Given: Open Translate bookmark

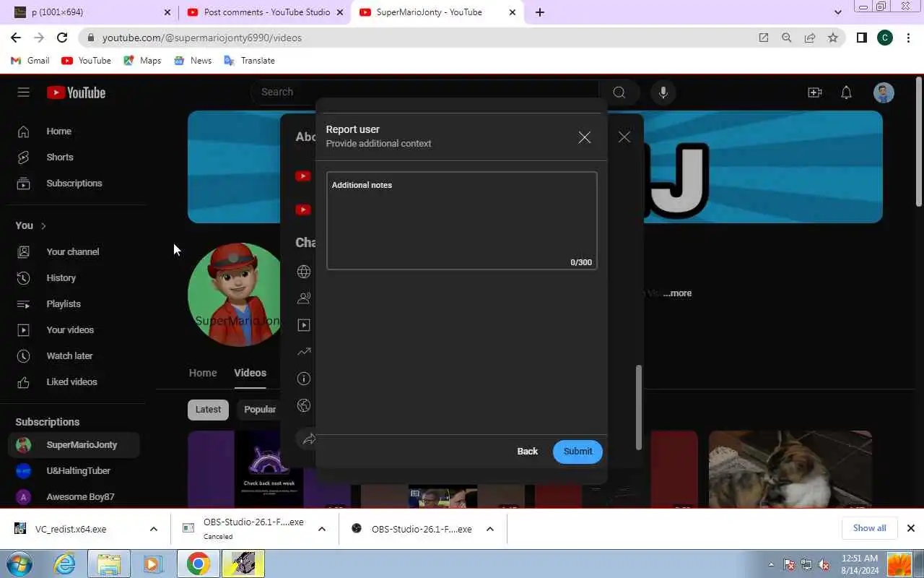Looking at the screenshot, I should pyautogui.click(x=250, y=61).
